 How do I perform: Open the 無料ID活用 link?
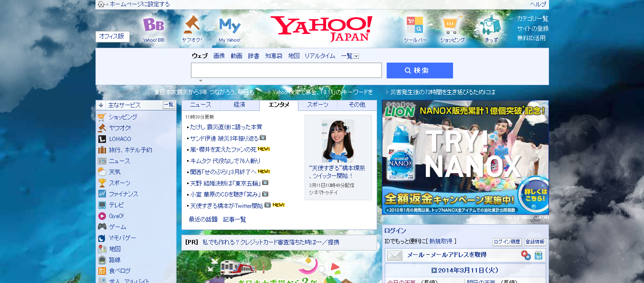coord(531,38)
